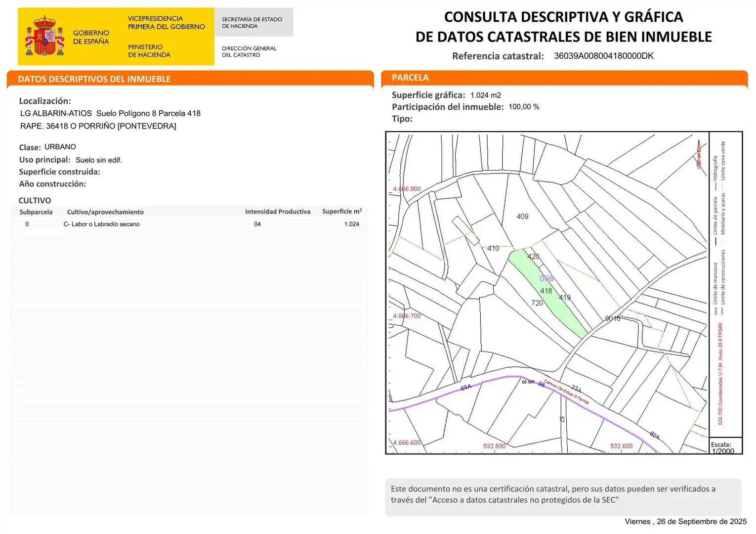This screenshot has width=756, height=534.
Task: Click parcel label 9016 on the map
Action: pyautogui.click(x=613, y=318)
